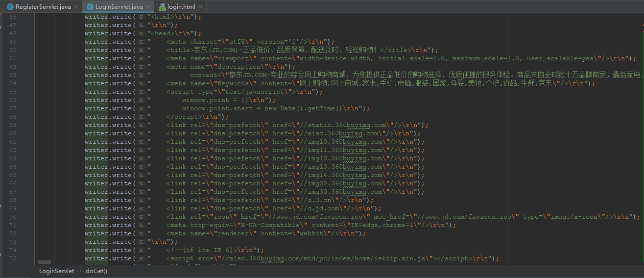The image size is (644, 278).
Task: Close the login.html tab
Action: coord(200,7)
